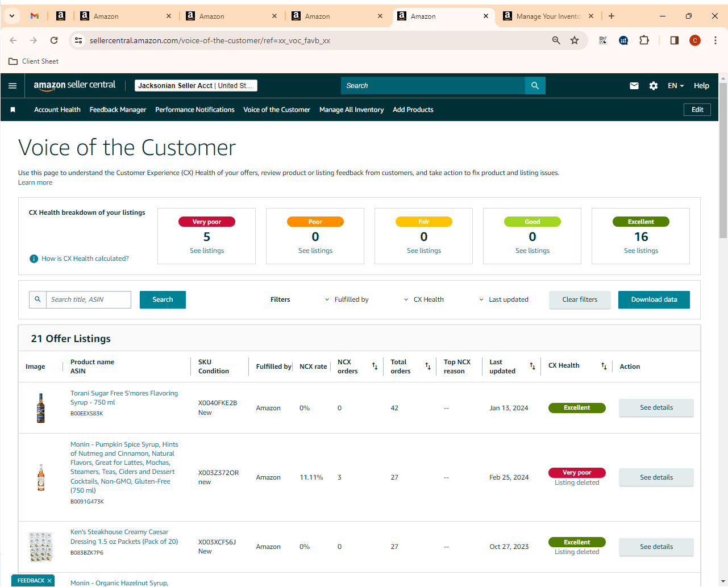728x587 pixels.
Task: Reload the page with browser refresh icon
Action: click(54, 40)
